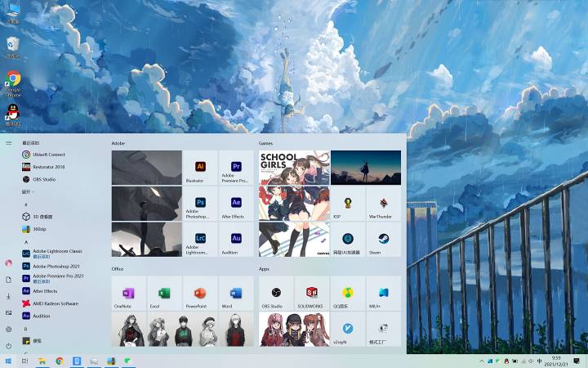Open the Power options button

(x=9, y=346)
